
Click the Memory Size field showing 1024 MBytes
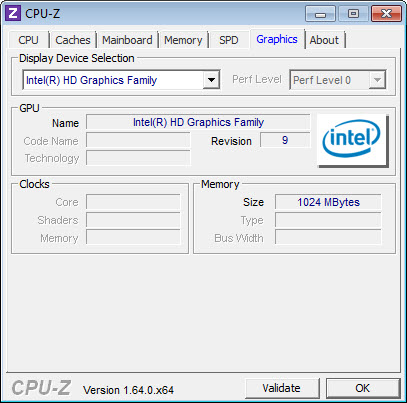[x=328, y=202]
